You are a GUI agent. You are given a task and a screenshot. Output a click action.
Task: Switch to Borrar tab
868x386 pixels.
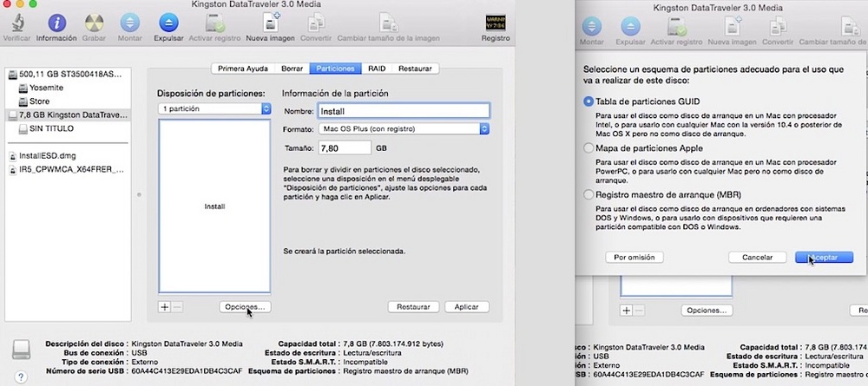(x=292, y=69)
